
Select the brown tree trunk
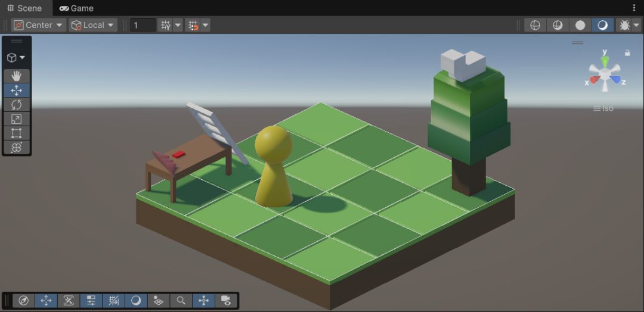(x=469, y=176)
